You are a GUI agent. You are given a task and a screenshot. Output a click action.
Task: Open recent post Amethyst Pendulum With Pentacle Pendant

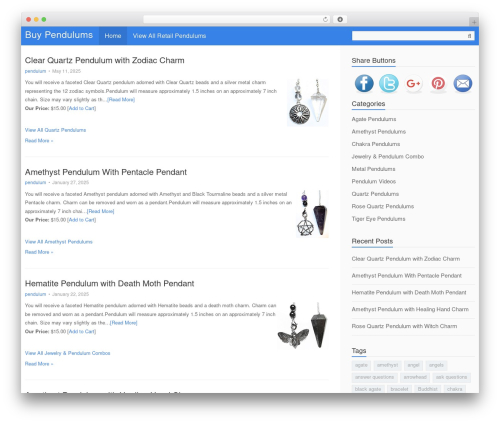point(407,276)
